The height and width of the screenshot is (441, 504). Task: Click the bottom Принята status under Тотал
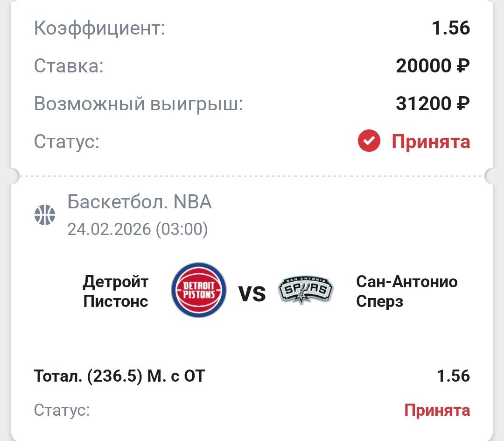pos(437,410)
